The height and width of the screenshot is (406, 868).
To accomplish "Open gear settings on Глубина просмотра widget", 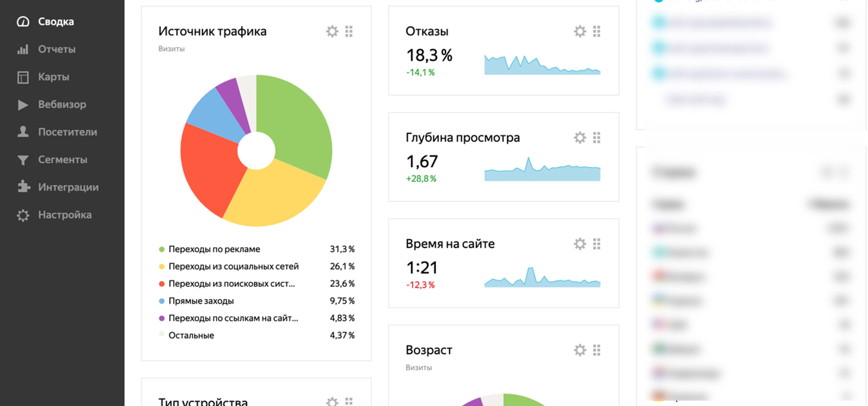I will coord(580,137).
